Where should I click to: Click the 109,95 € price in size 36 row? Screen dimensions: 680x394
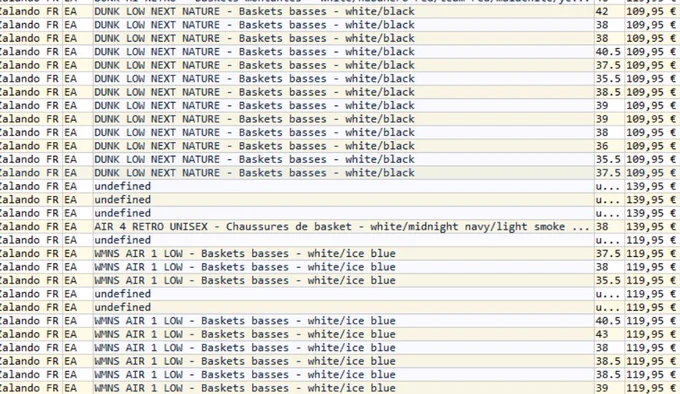[x=651, y=146]
